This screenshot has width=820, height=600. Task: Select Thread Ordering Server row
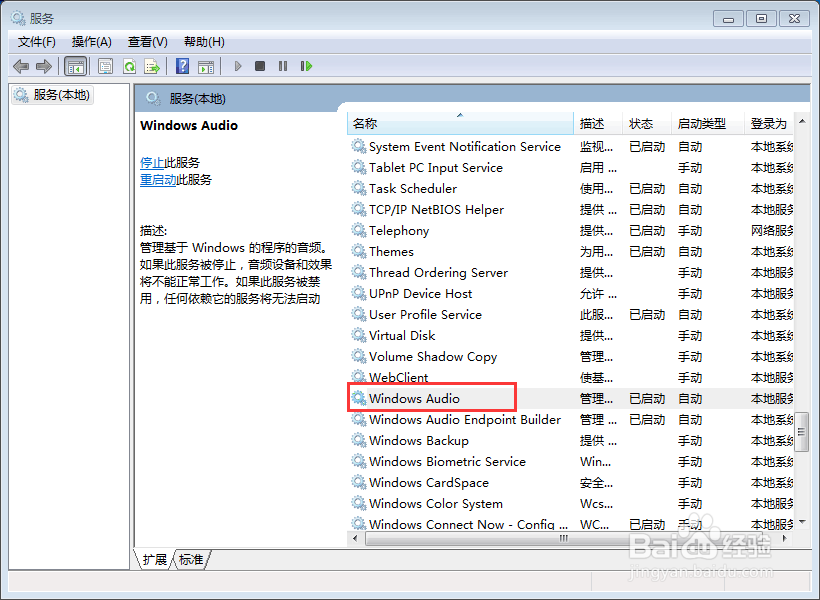(571, 273)
